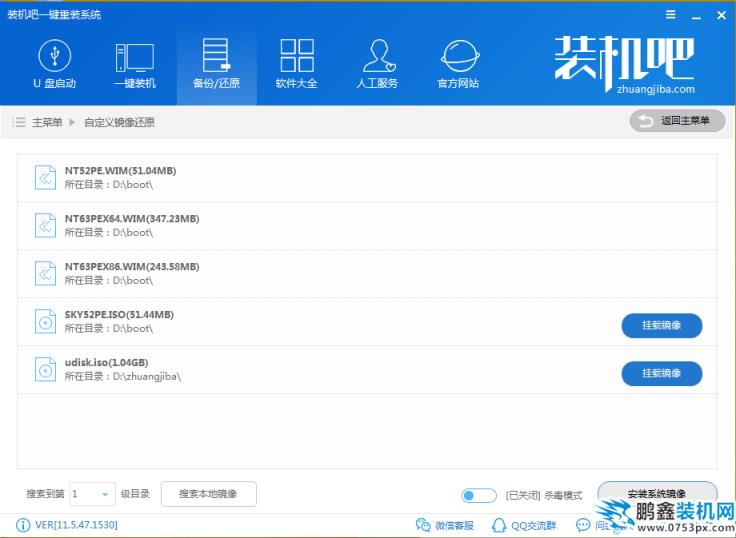
Task: Select NT52PE.WIM(51.04MB) entry
Action: (x=367, y=178)
